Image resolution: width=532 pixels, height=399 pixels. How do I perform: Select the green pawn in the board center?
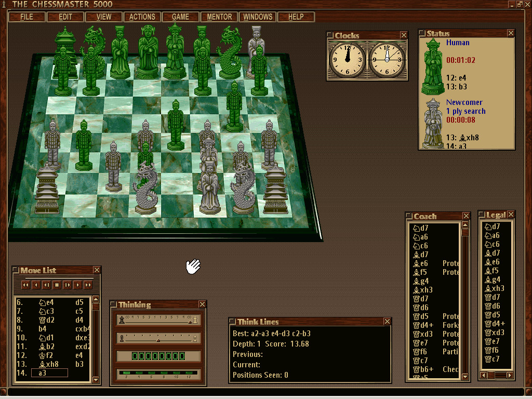[x=176, y=126]
